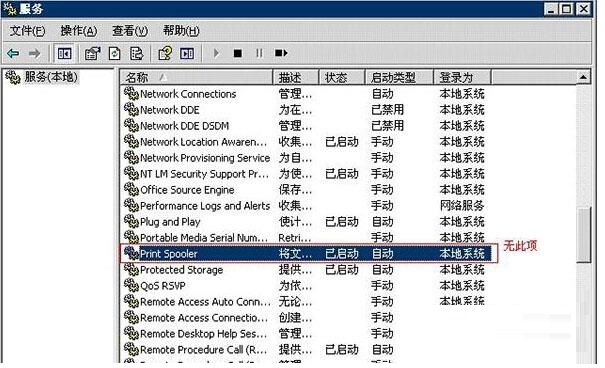Screen dimensions: 605x368
Task: Select Plug and Play service
Action: click(x=305, y=222)
